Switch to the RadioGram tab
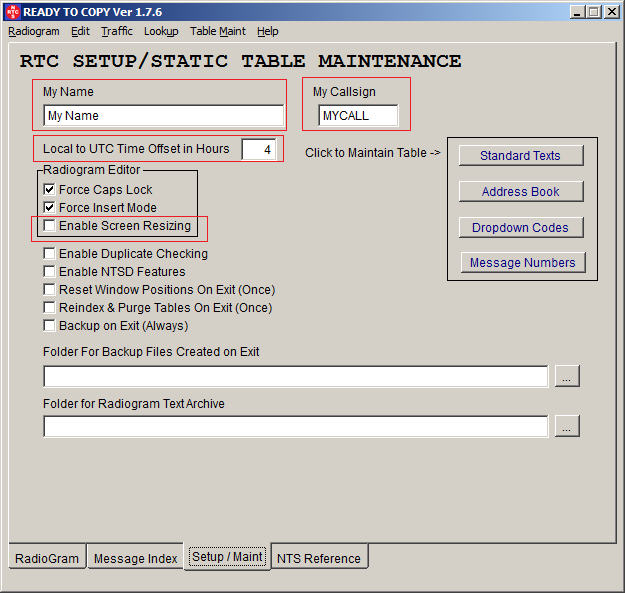625x593 pixels. pyautogui.click(x=47, y=558)
